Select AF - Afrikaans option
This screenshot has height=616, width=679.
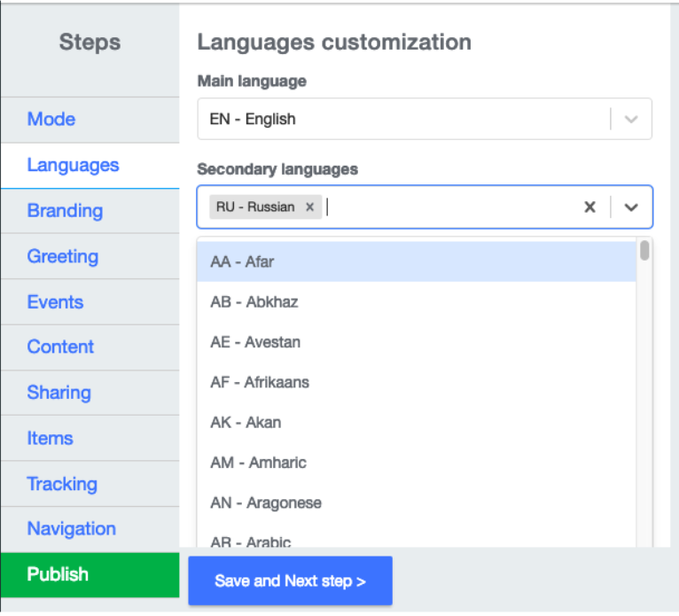pyautogui.click(x=416, y=383)
